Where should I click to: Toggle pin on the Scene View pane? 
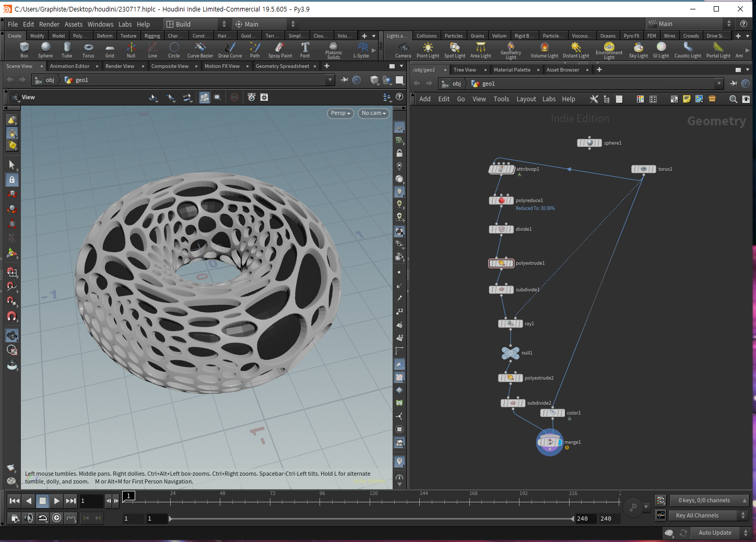pyautogui.click(x=345, y=80)
